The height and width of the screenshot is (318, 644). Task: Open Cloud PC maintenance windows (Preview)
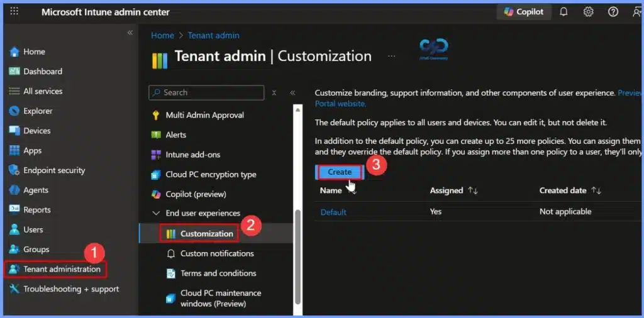(x=221, y=299)
